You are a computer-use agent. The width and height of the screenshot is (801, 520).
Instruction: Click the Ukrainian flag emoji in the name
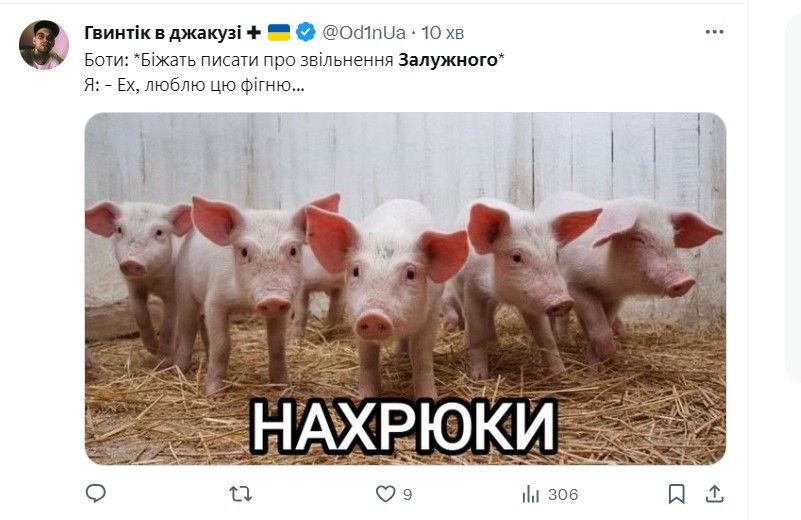pos(279,33)
